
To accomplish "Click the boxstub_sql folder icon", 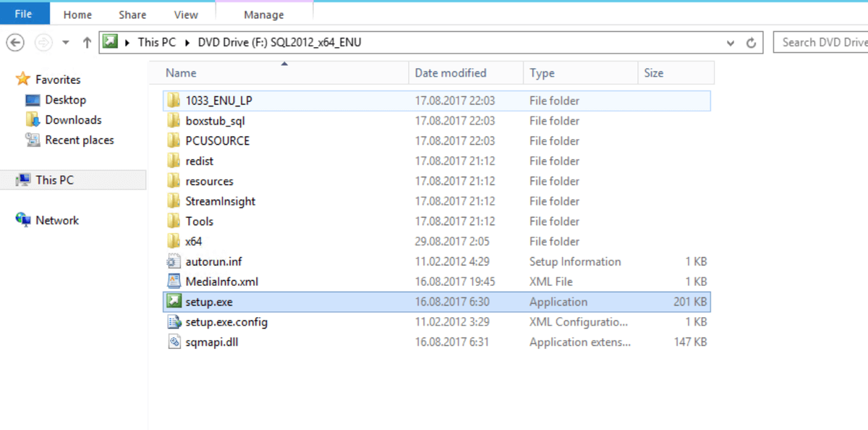I will [174, 121].
